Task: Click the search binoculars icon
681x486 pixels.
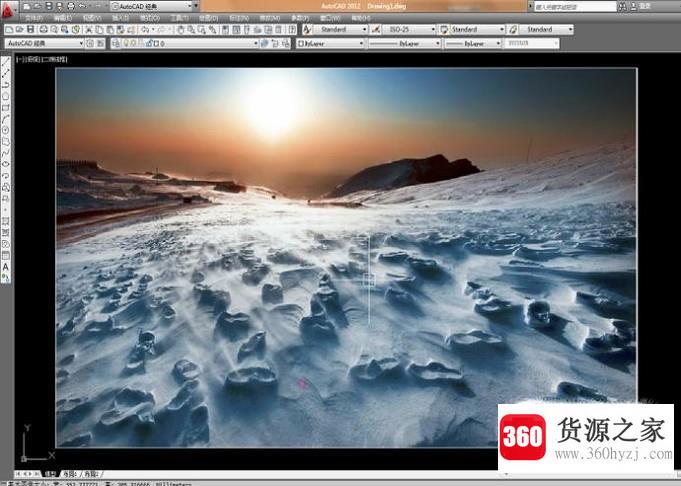Action: [623, 6]
